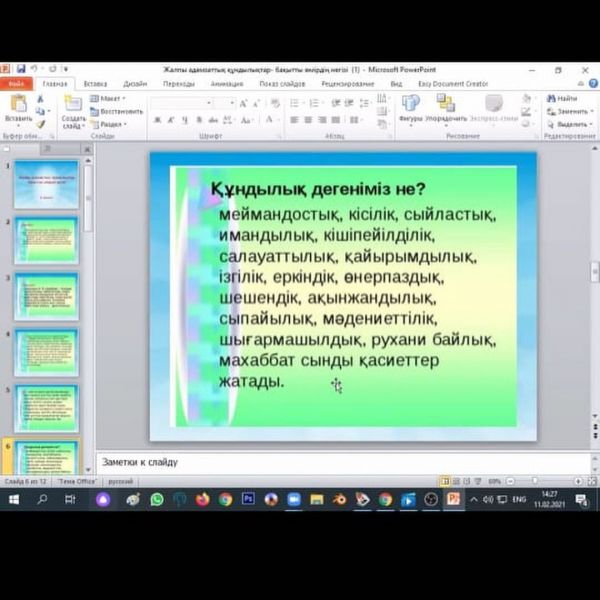Expand the Макет layout dropdown

pos(110,99)
